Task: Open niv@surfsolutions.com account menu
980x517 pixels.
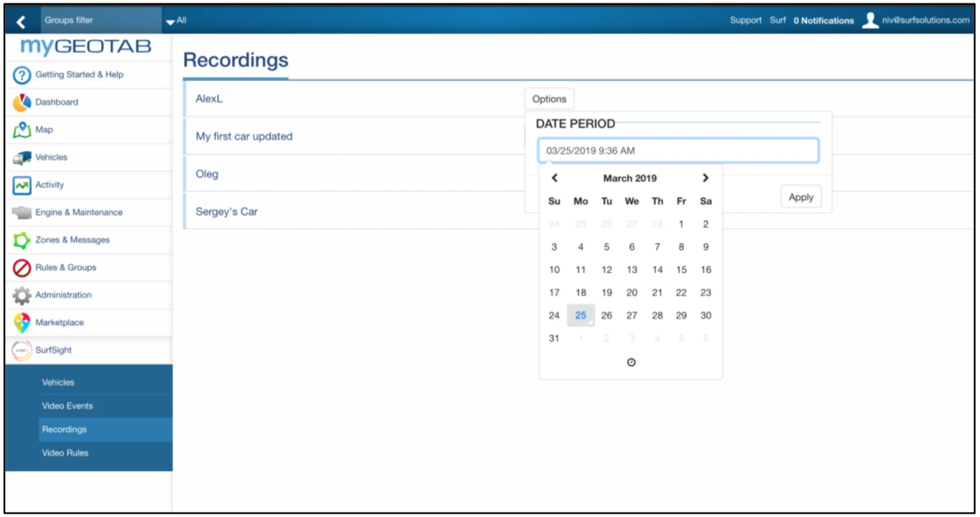Action: [x=926, y=20]
